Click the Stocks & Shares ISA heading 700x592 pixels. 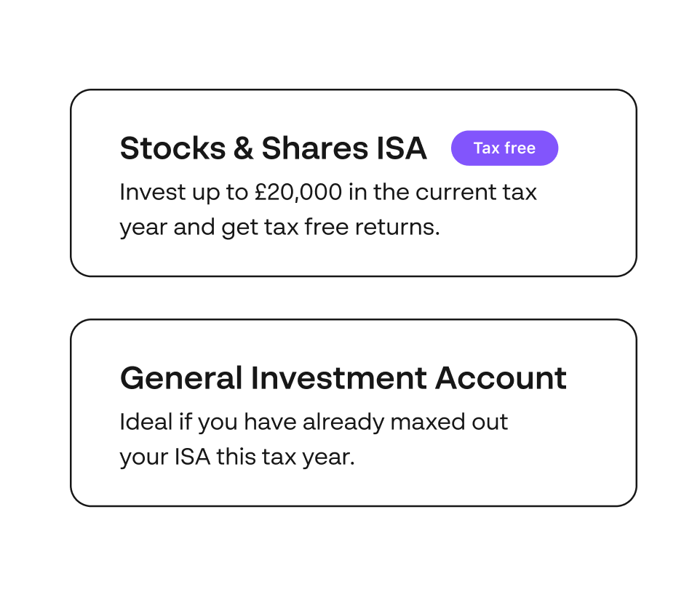tap(274, 148)
